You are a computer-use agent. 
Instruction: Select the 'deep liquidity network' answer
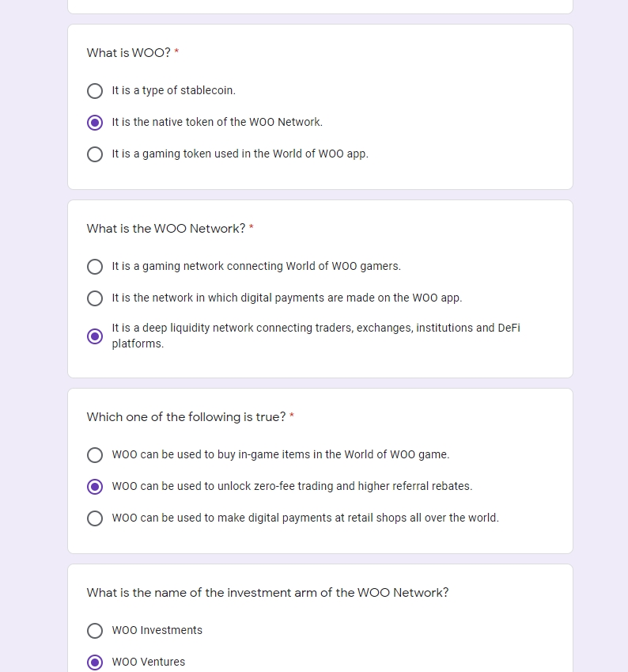tap(95, 336)
